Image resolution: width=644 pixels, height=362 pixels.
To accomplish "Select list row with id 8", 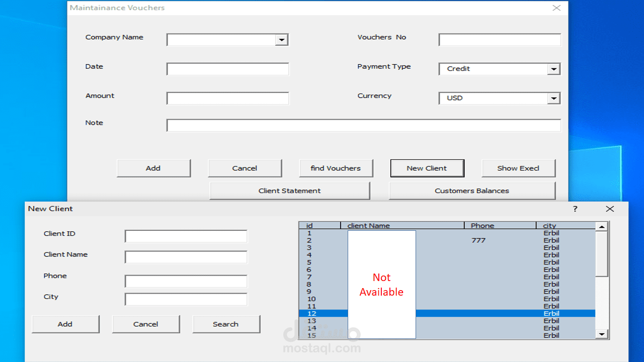I will (x=447, y=285).
